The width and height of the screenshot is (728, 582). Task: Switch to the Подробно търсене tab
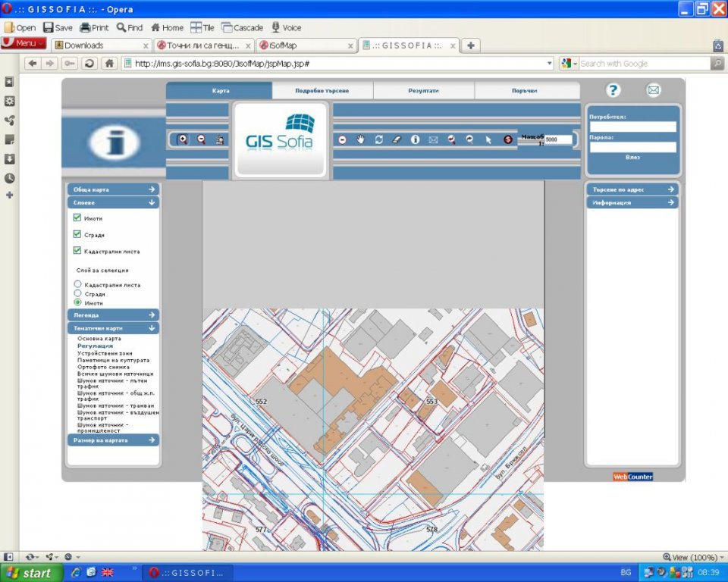coord(322,91)
